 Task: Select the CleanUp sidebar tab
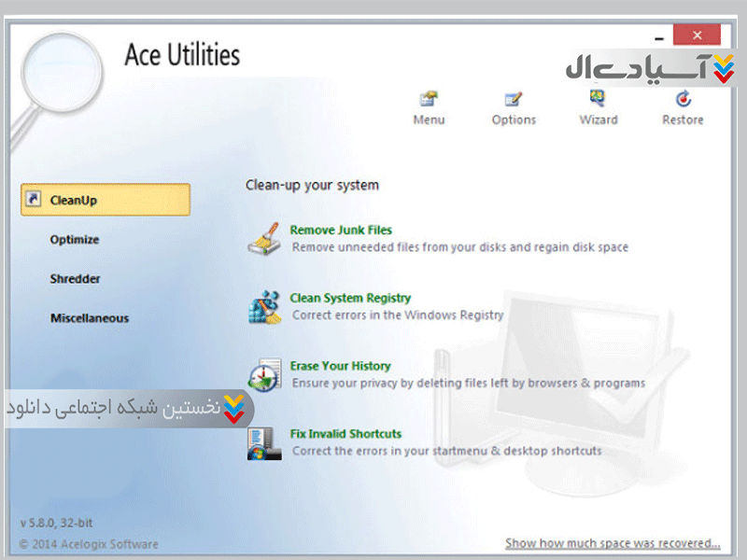point(105,200)
